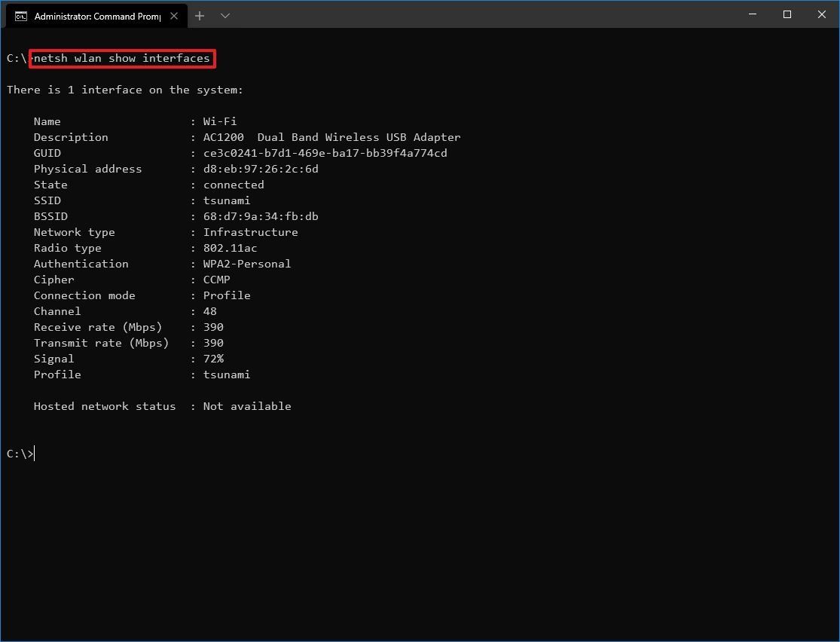Click the Command Prompt icon in the tab

click(x=21, y=16)
